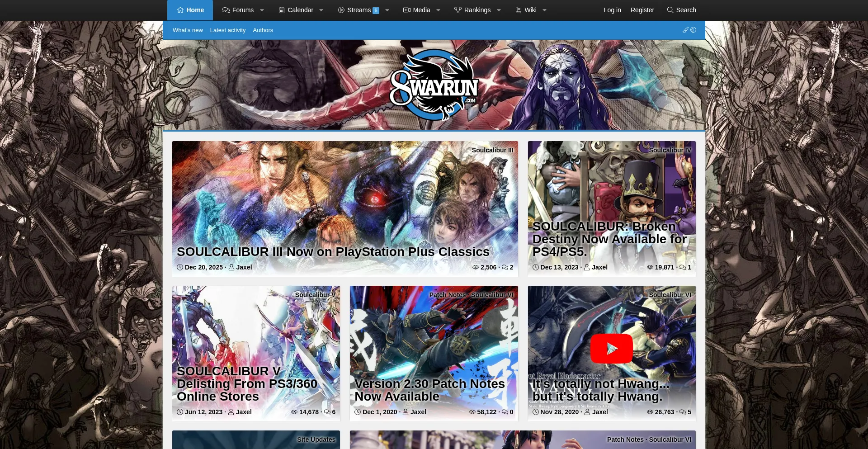Open the SOULCALIBUR III PlayStation Plus Classics article
The height and width of the screenshot is (449, 868).
(x=333, y=252)
